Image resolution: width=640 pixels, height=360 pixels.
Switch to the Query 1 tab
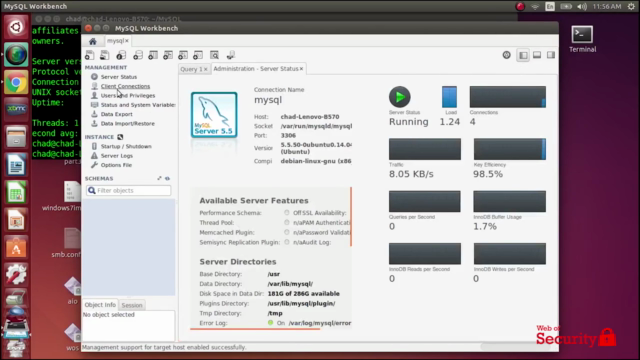[191, 69]
